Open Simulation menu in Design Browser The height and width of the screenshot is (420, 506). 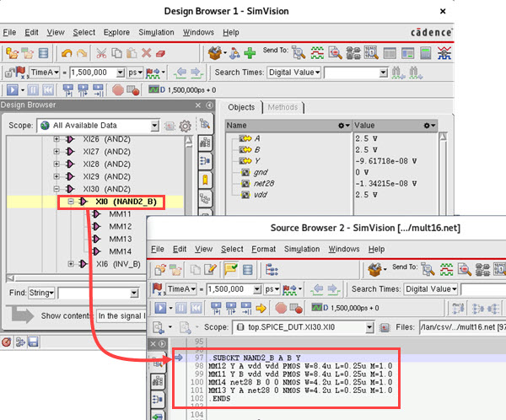pyautogui.click(x=156, y=33)
